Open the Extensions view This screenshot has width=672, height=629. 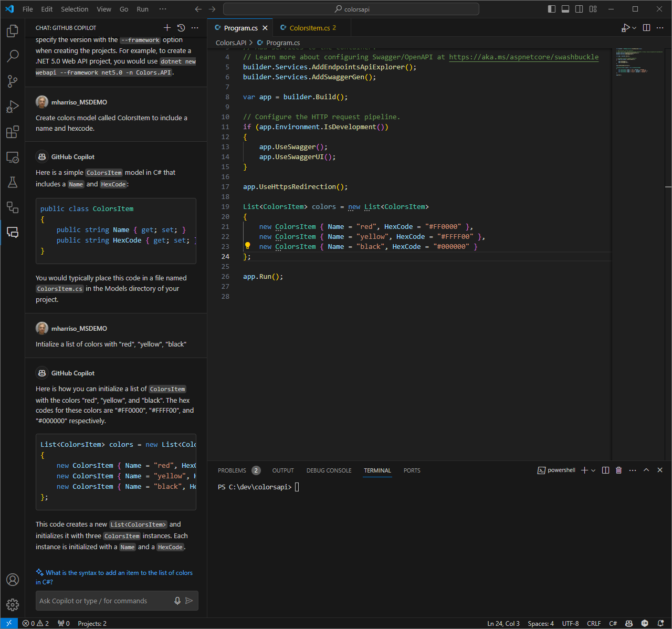coord(13,132)
